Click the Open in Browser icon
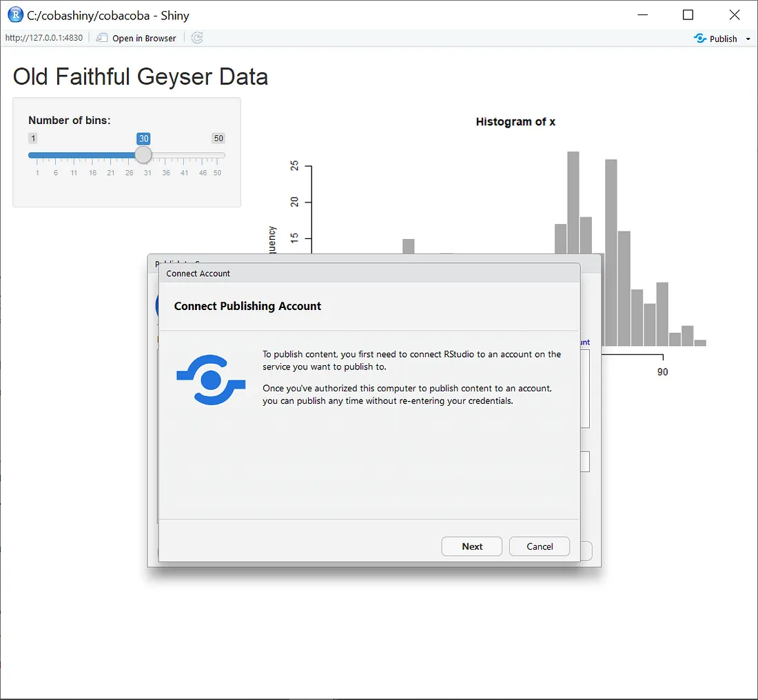Viewport: 758px width, 700px height. tap(101, 38)
